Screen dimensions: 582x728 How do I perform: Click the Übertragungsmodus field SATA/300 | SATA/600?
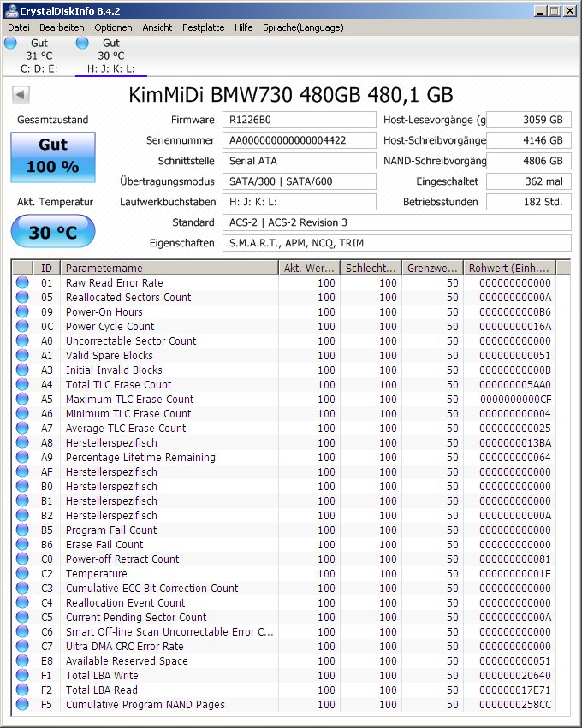pyautogui.click(x=299, y=181)
